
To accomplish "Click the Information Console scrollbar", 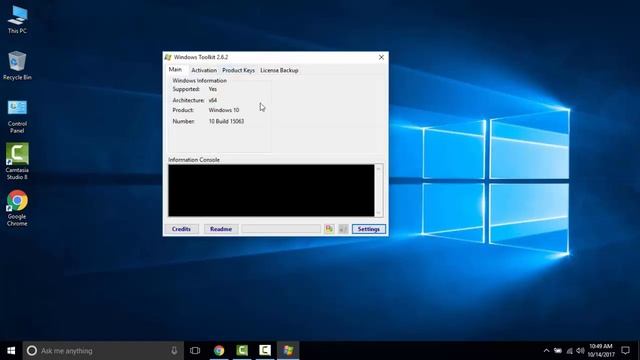I will (379, 190).
